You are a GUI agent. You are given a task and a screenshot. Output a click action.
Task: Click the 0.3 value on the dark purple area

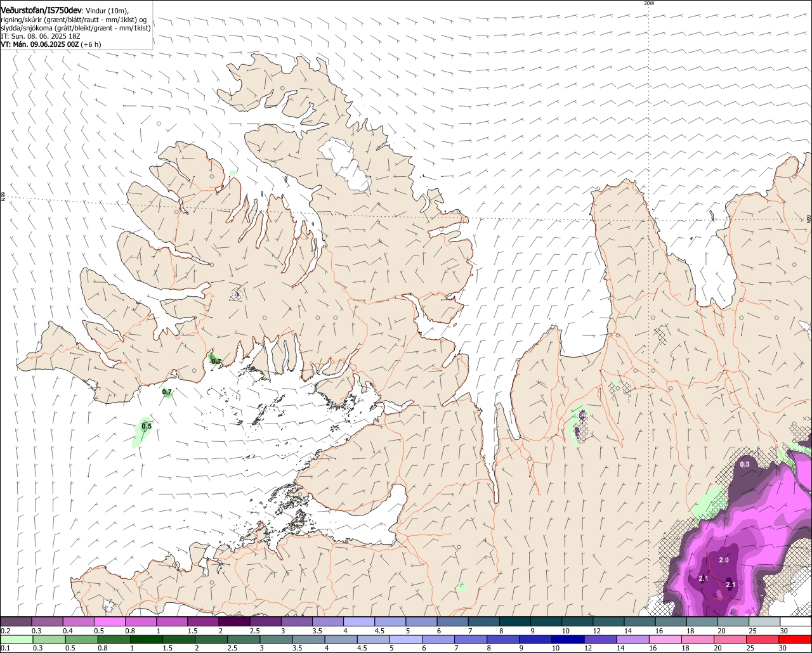click(745, 464)
